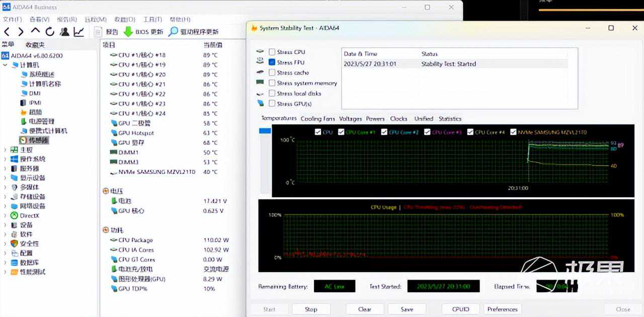Open the BIOS 更新 green arrow icon
Viewport: 644px width, 317px height.
click(128, 32)
